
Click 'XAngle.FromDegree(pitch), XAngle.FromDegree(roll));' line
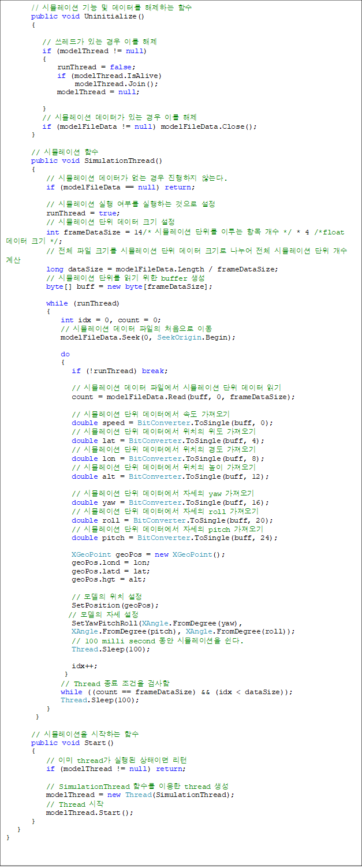(184, 631)
